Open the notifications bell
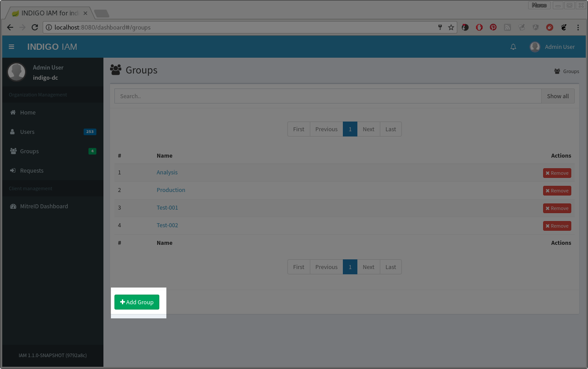The height and width of the screenshot is (369, 588). pyautogui.click(x=513, y=47)
